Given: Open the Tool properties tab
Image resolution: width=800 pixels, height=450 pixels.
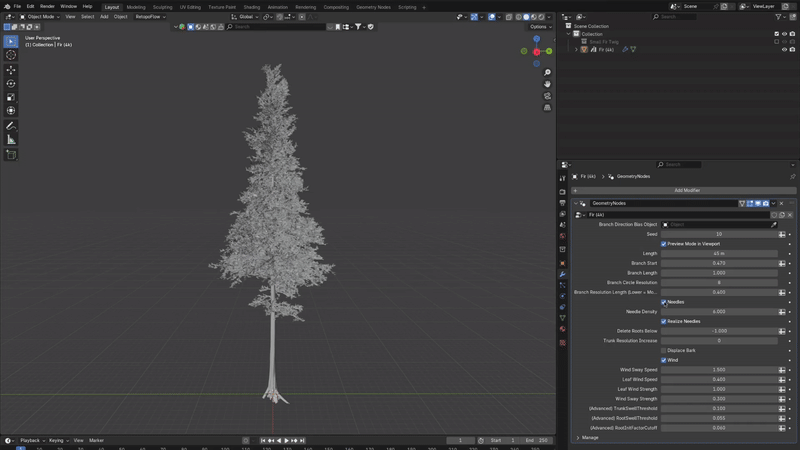Looking at the screenshot, I should click(x=562, y=179).
